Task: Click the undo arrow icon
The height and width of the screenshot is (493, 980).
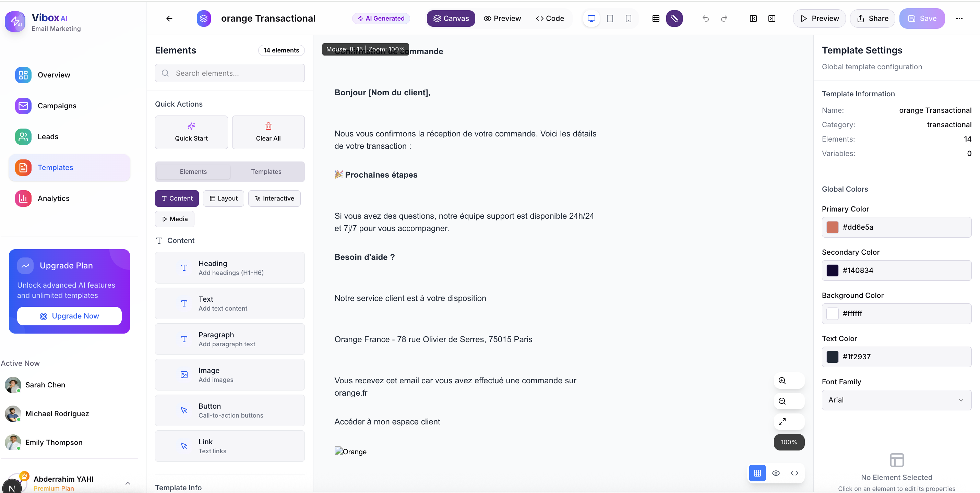Action: pos(705,18)
